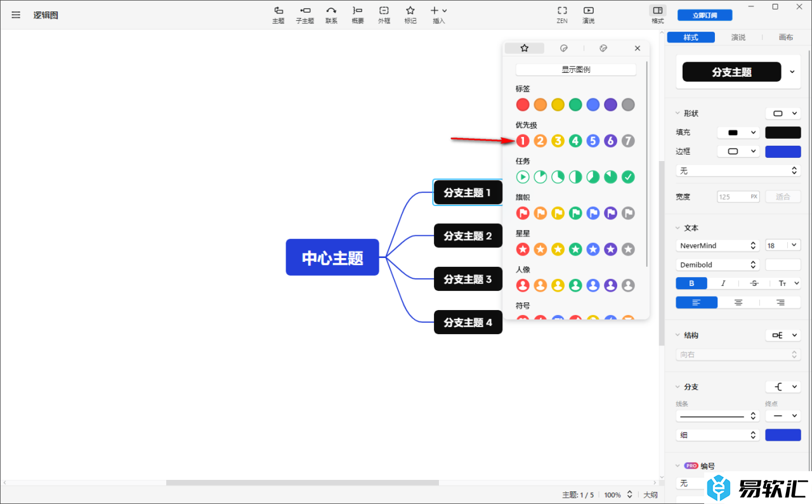Screen dimensions: 812x504
Task: Add the blue flag marker
Action: pyautogui.click(x=593, y=213)
